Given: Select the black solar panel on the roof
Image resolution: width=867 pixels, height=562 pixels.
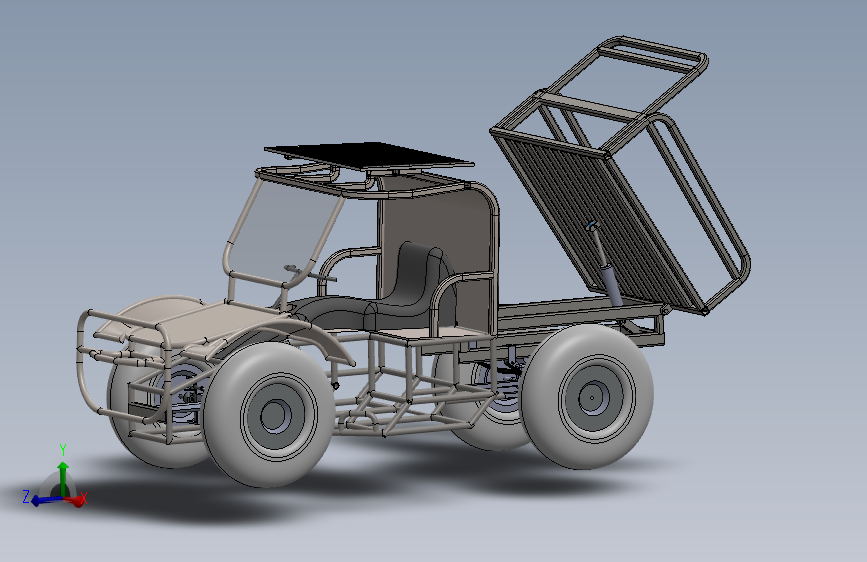Looking at the screenshot, I should pos(369,154).
